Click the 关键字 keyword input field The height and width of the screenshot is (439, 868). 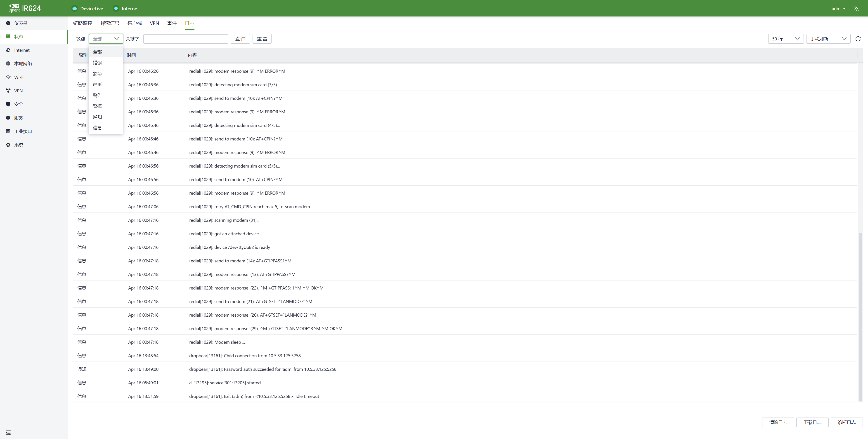(x=185, y=39)
